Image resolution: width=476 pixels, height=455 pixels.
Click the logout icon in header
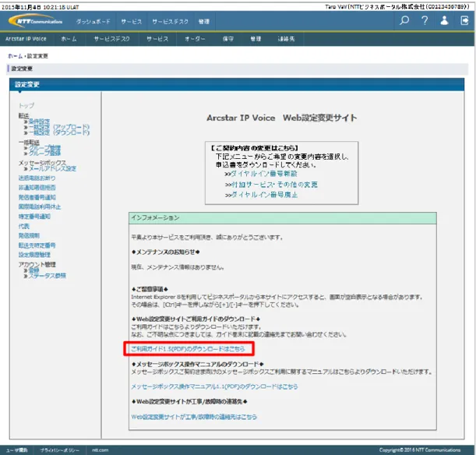464,20
